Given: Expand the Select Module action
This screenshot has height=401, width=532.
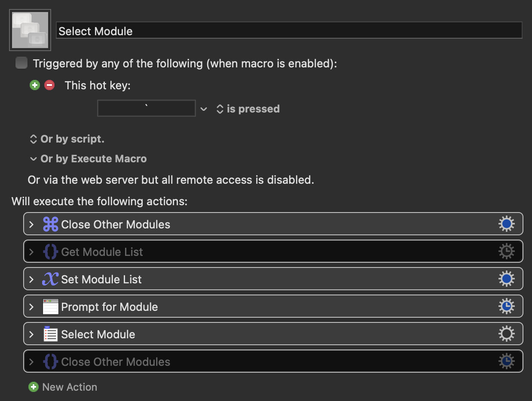Looking at the screenshot, I should coord(31,334).
